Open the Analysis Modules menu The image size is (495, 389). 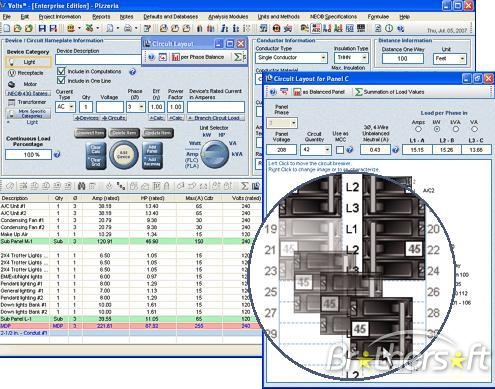228,17
